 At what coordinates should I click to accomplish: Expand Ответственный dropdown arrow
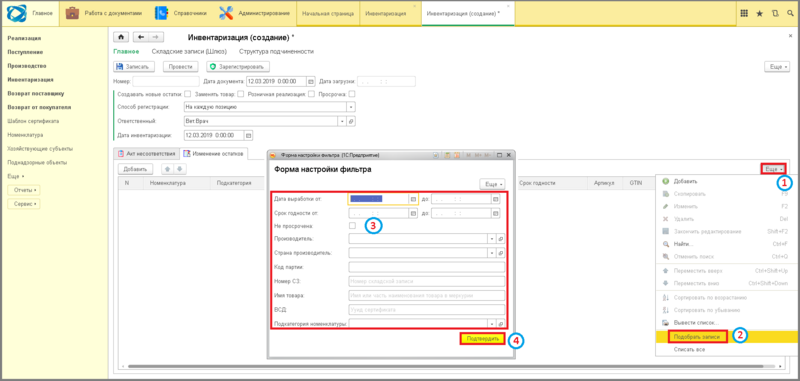tap(342, 121)
